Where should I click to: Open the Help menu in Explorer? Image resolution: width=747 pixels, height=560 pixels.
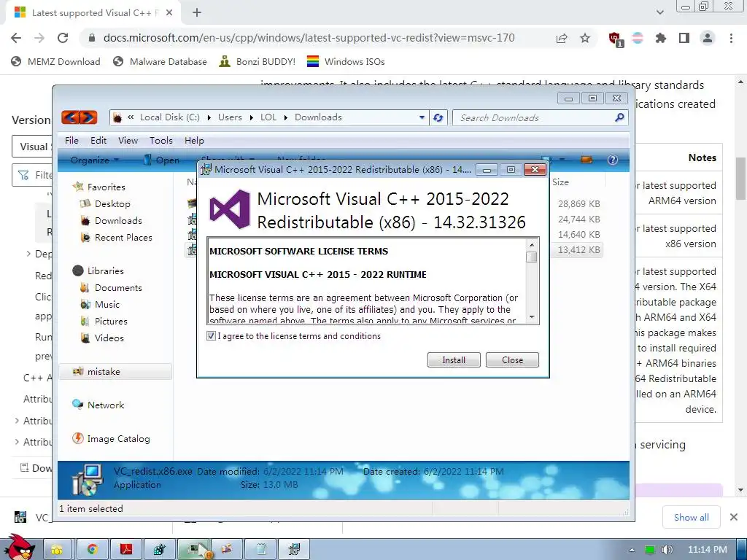(194, 141)
